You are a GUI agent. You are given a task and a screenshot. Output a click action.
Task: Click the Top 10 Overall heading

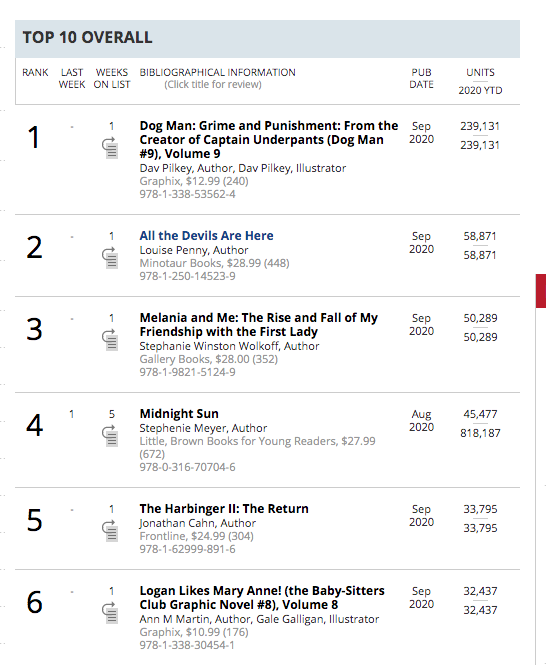coord(87,37)
